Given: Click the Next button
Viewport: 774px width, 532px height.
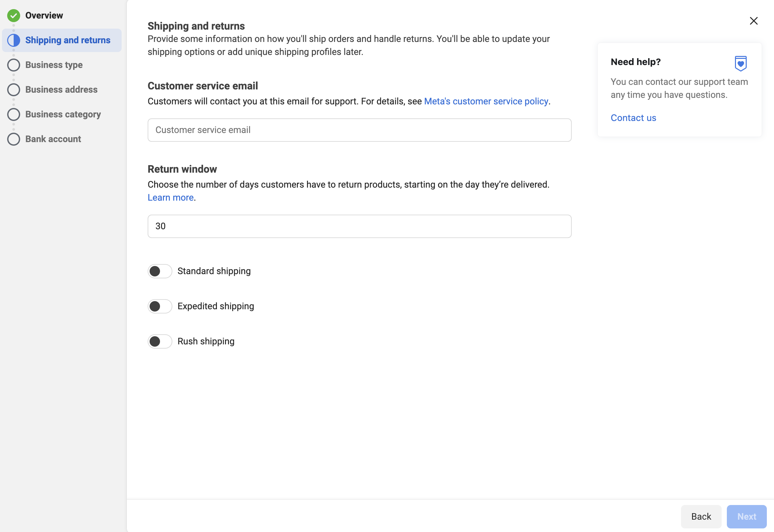Looking at the screenshot, I should [x=747, y=516].
